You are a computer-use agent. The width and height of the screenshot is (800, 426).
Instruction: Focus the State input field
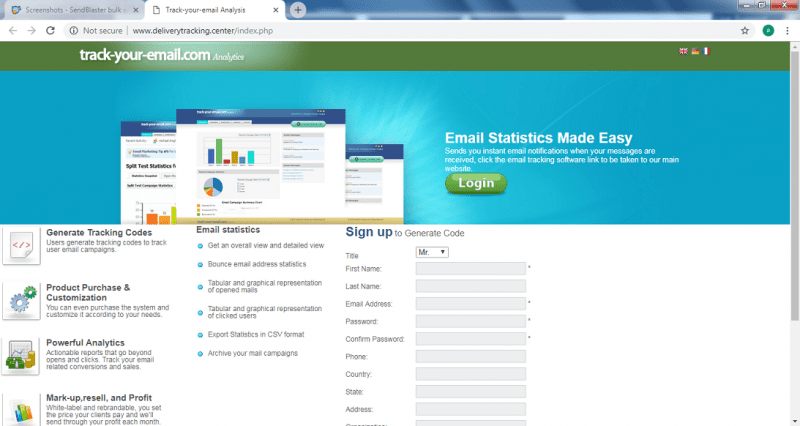470,392
